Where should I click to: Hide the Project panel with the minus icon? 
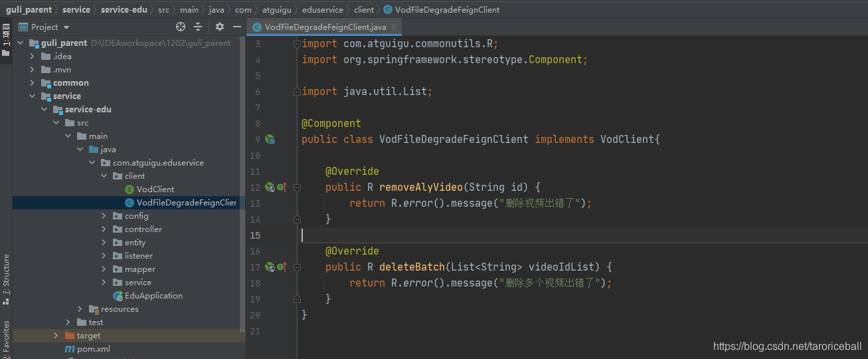coord(237,27)
